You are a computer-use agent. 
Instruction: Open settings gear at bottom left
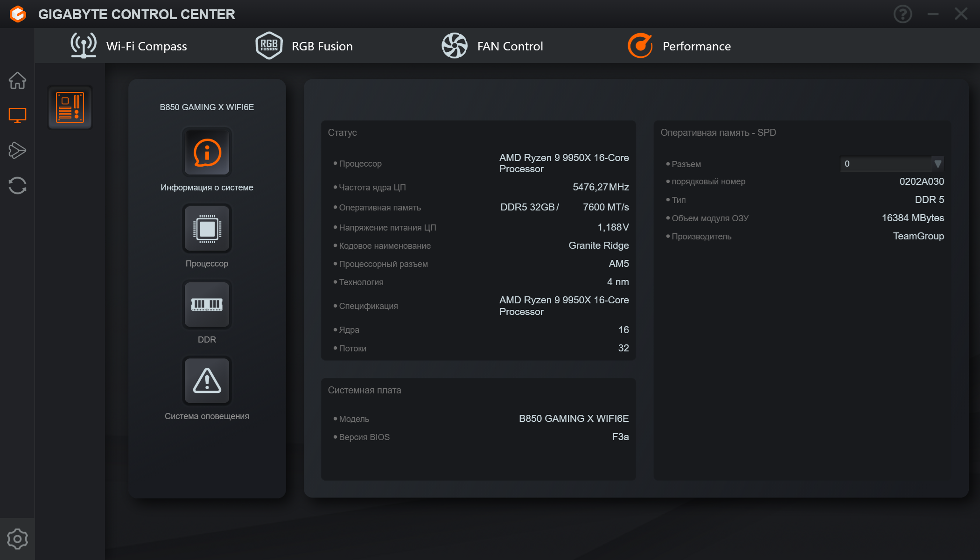coord(17,539)
